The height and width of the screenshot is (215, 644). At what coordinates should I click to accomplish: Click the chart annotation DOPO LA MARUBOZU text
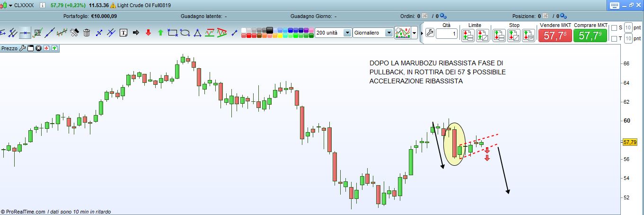(x=438, y=72)
